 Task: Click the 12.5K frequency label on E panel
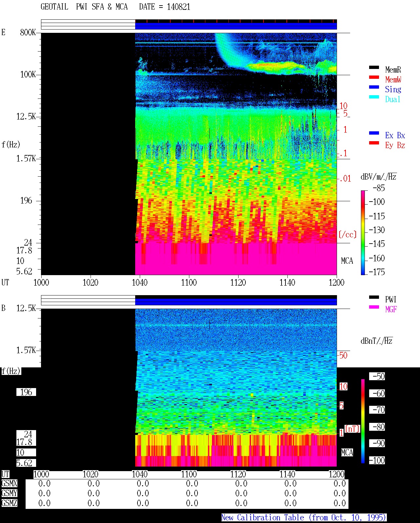tap(26, 116)
